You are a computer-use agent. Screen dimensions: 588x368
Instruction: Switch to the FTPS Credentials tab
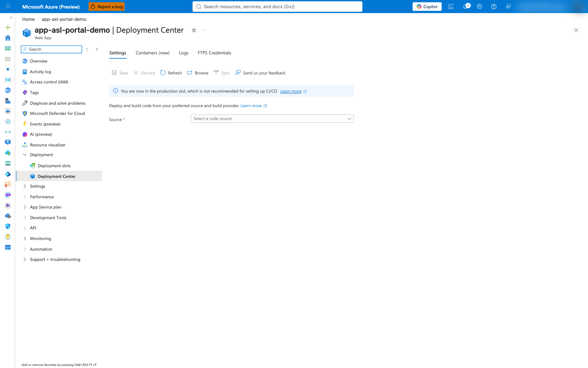click(214, 53)
